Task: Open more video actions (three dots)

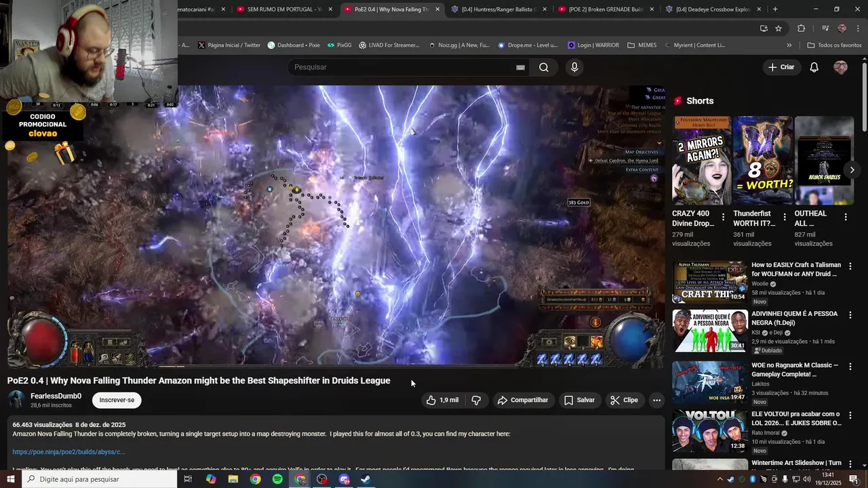Action: tap(656, 400)
